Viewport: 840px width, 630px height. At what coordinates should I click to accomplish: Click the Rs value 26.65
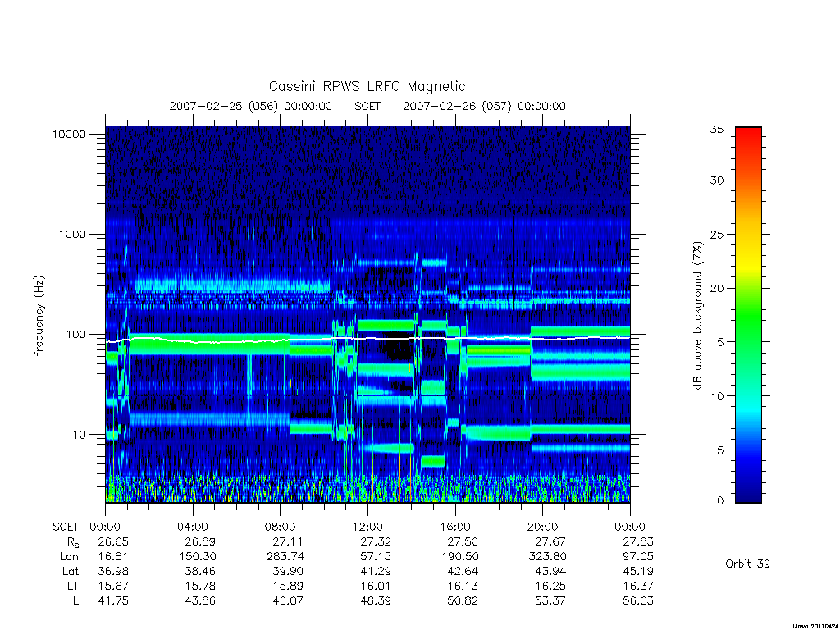click(113, 541)
